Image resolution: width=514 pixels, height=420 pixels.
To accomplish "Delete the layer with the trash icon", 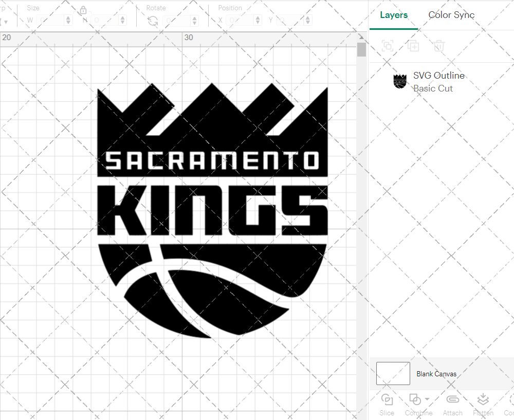I will coord(439,46).
